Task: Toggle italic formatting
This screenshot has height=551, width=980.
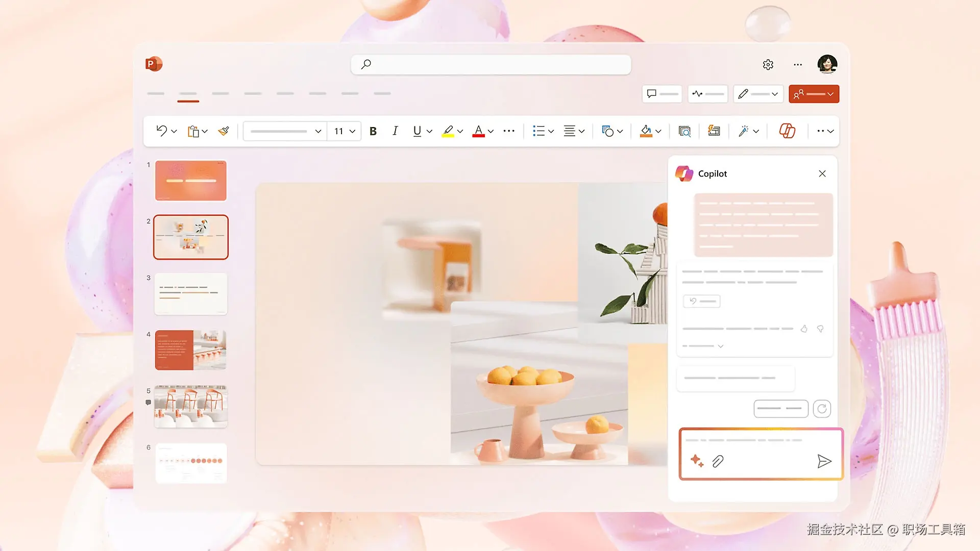Action: [395, 131]
